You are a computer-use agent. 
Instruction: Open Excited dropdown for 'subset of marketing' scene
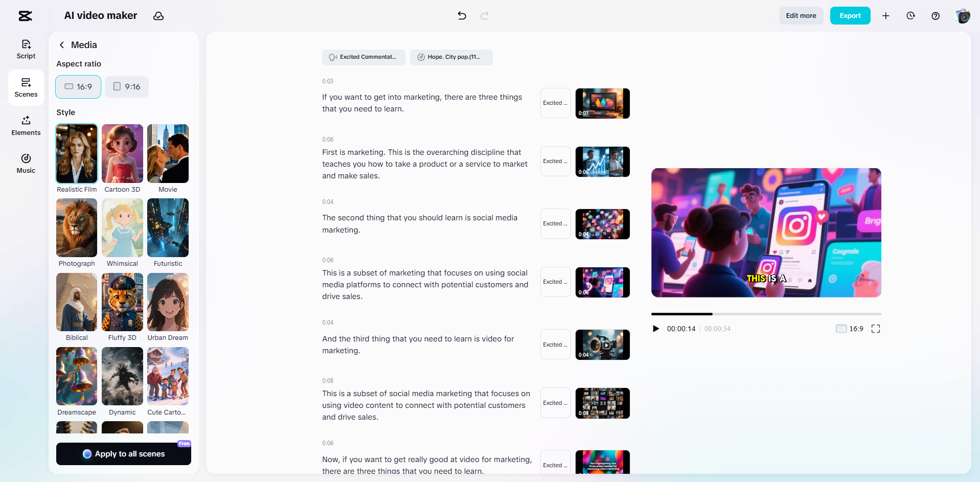[x=555, y=282]
